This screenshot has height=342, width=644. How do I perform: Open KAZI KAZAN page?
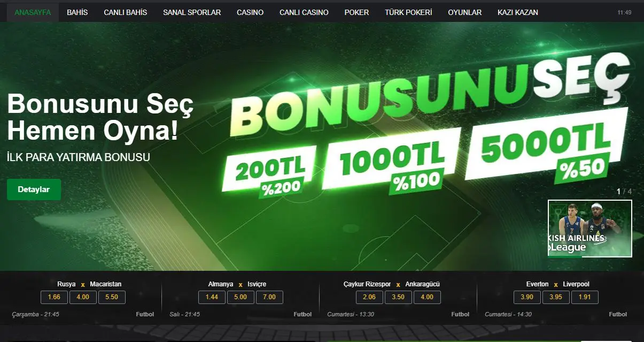518,12
